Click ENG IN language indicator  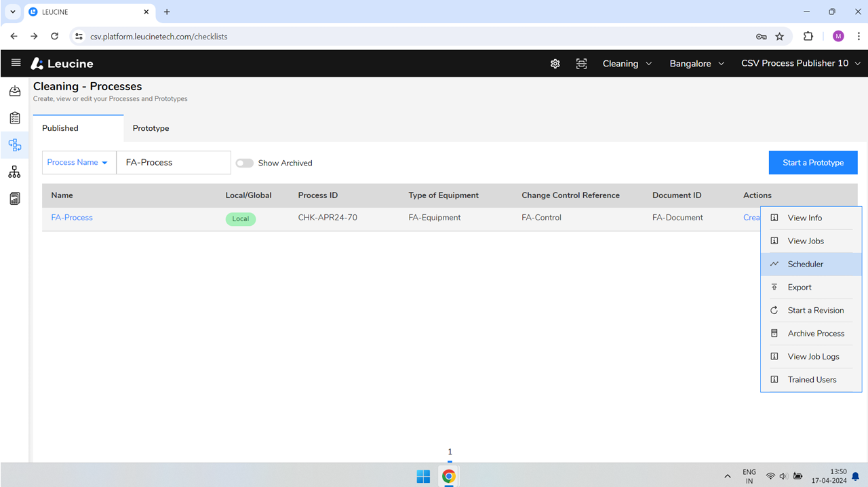point(749,476)
